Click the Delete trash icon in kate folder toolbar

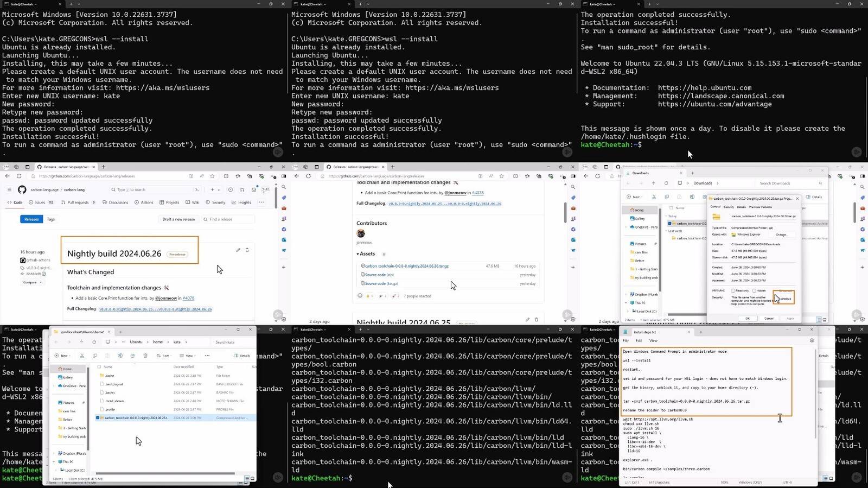coord(145,356)
